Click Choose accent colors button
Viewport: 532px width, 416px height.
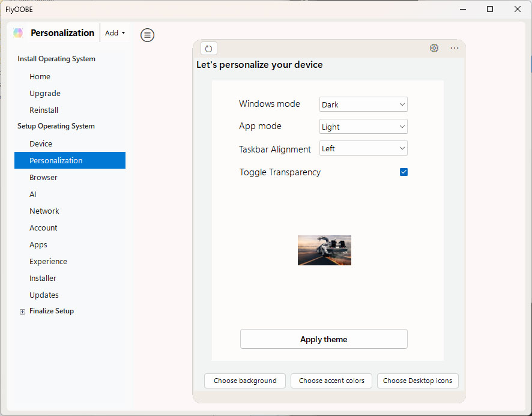tap(331, 381)
